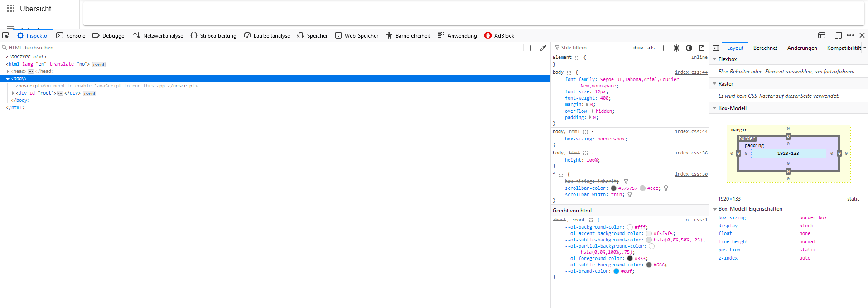The width and height of the screenshot is (868, 308).
Task: Open the devtools options ellipsis menu
Action: pyautogui.click(x=850, y=35)
